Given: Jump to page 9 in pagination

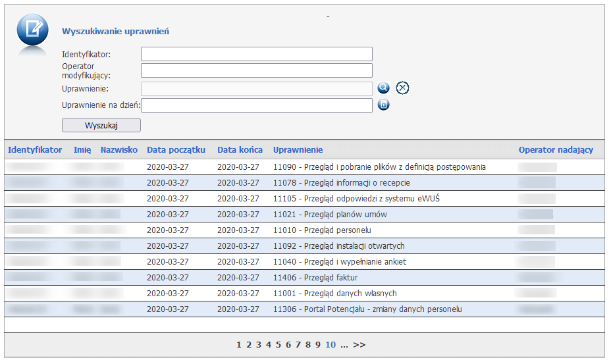Looking at the screenshot, I should coord(318,344).
